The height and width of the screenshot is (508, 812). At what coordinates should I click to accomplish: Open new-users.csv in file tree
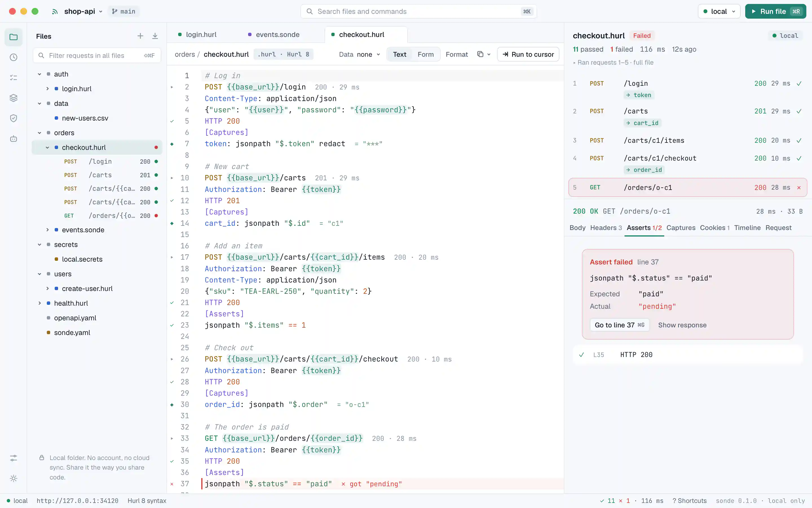(x=85, y=118)
